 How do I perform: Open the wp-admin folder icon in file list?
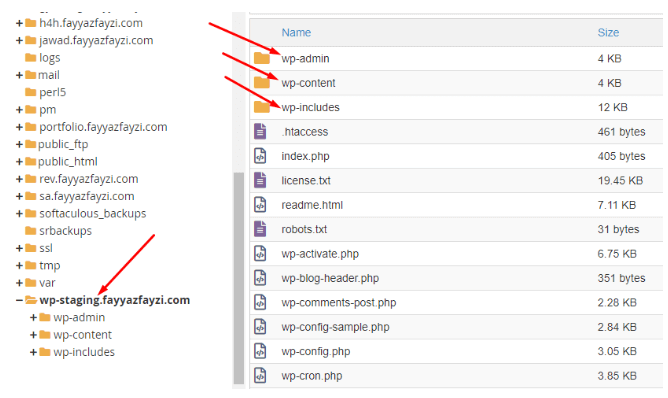[262, 58]
